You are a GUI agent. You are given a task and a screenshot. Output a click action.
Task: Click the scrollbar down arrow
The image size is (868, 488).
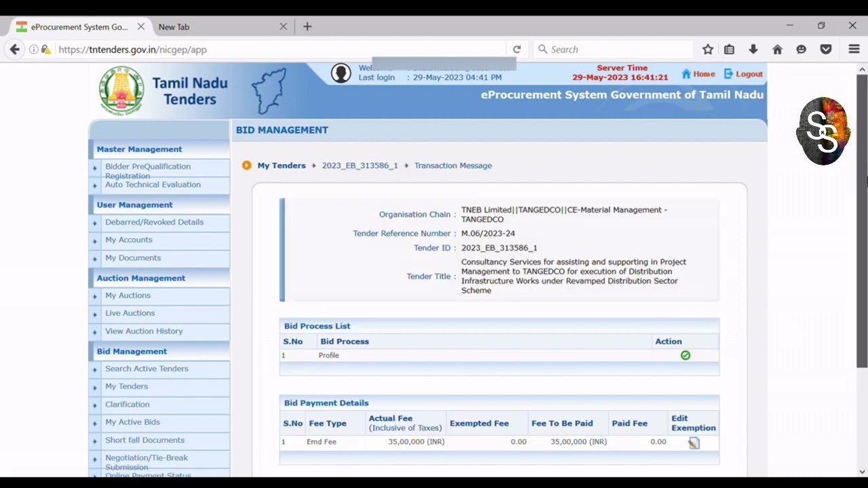tap(862, 472)
